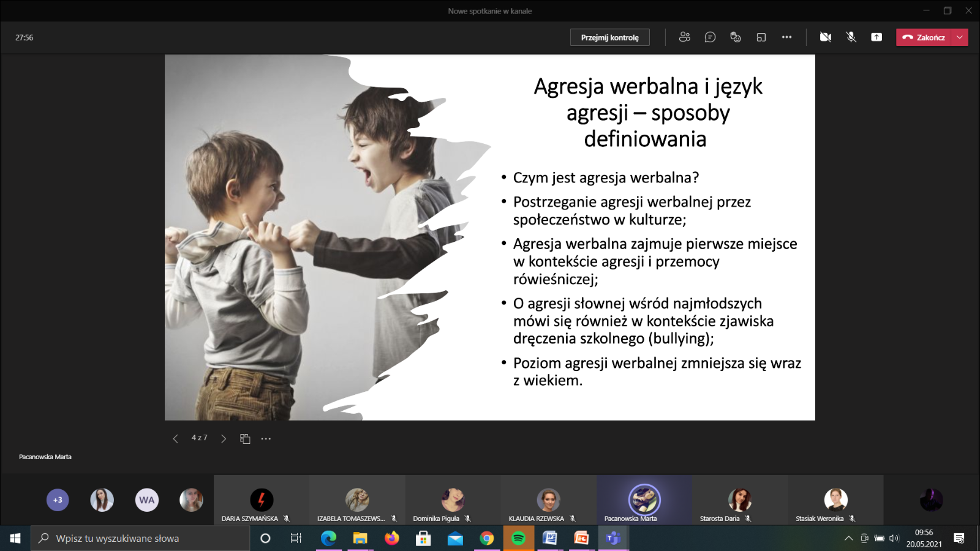Click the breakout rooms icon
This screenshot has width=980, height=551.
(761, 37)
